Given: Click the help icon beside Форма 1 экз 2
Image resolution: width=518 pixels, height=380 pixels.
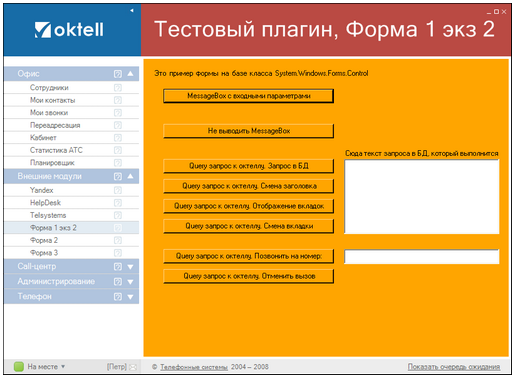Looking at the screenshot, I should tap(118, 228).
